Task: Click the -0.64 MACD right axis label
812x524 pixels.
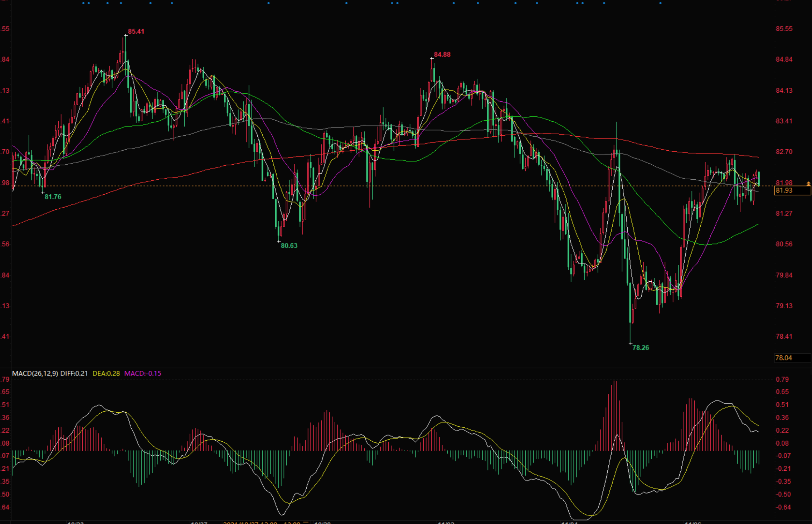Action: coord(783,507)
